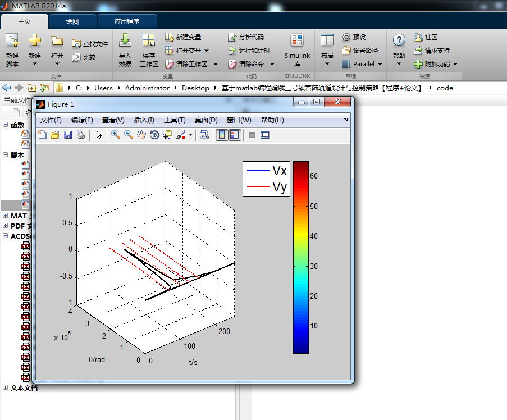Screen dimensions: 507x420
Task: Click the Desktop segment in the address path
Action: tap(195, 88)
